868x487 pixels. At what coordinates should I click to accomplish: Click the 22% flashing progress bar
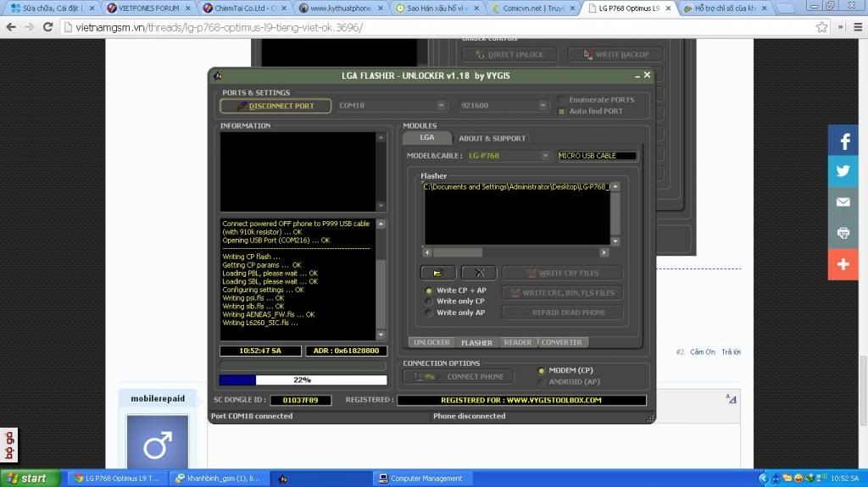click(303, 380)
